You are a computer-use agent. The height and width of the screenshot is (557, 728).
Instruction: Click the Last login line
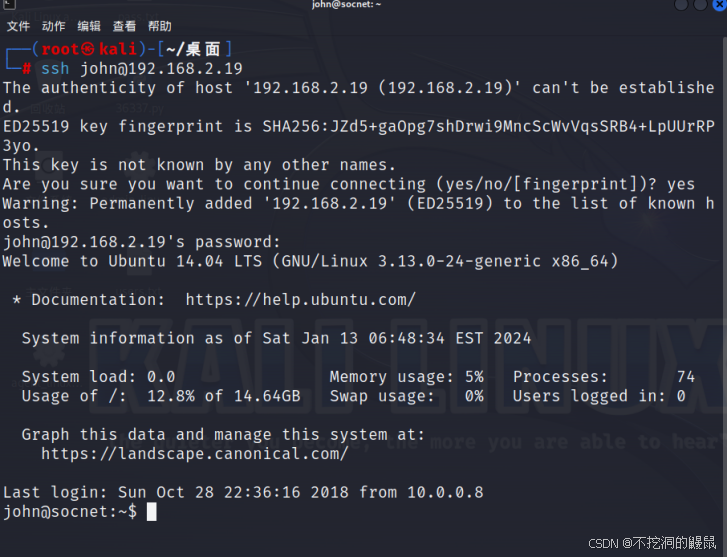point(243,492)
